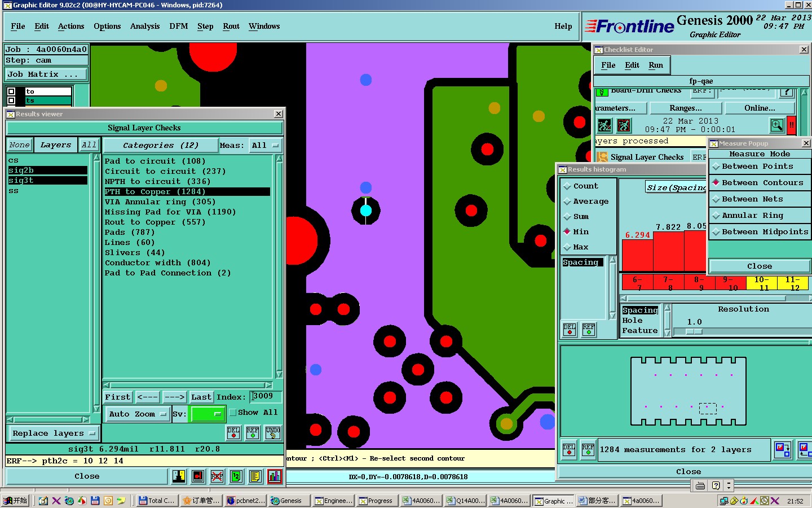Viewport: 812px width, 508px height.
Task: Open the histogram icon beside Results viewer Close
Action: (x=275, y=476)
